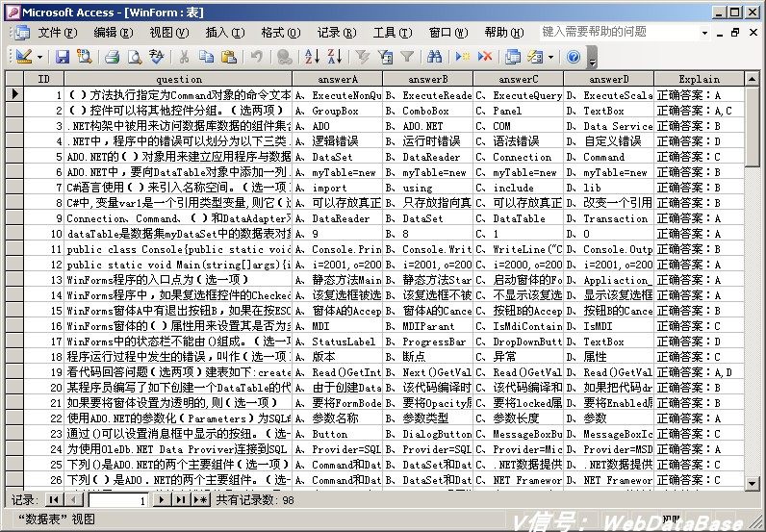This screenshot has height=532, width=766.
Task: Select the Cut scissors icon
Action: coord(184,57)
